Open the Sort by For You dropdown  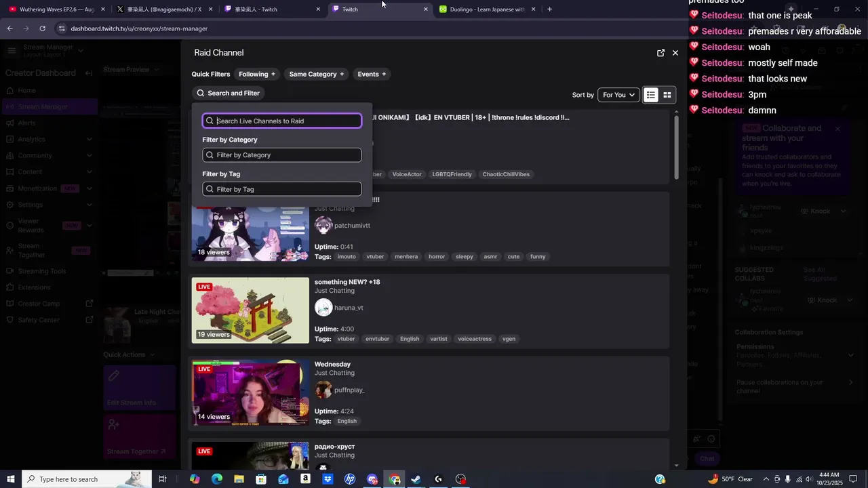click(x=618, y=95)
